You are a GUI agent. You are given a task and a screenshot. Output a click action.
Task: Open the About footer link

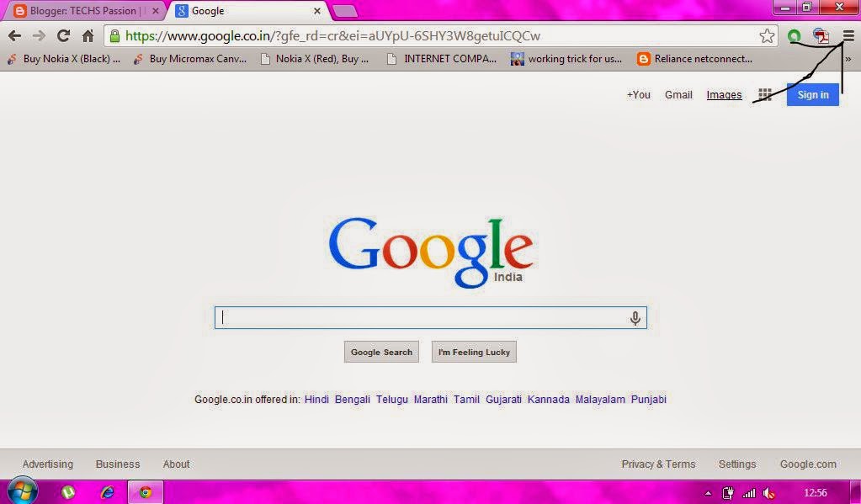(x=176, y=464)
